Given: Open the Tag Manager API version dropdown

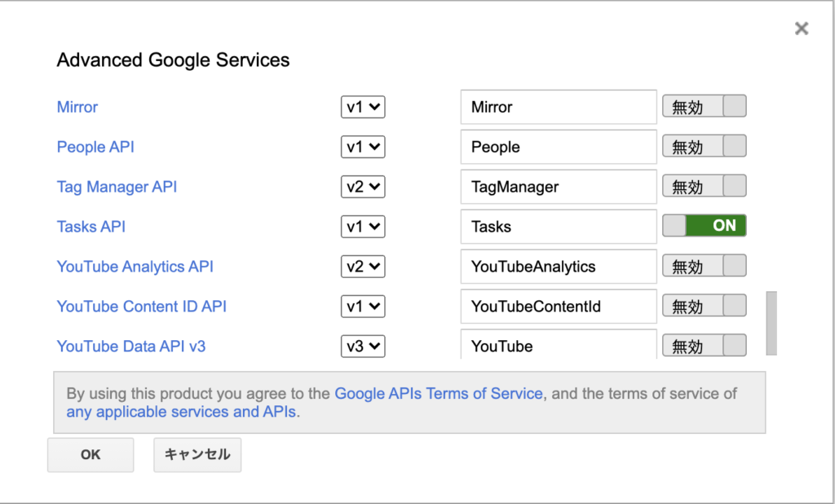Looking at the screenshot, I should pyautogui.click(x=363, y=187).
